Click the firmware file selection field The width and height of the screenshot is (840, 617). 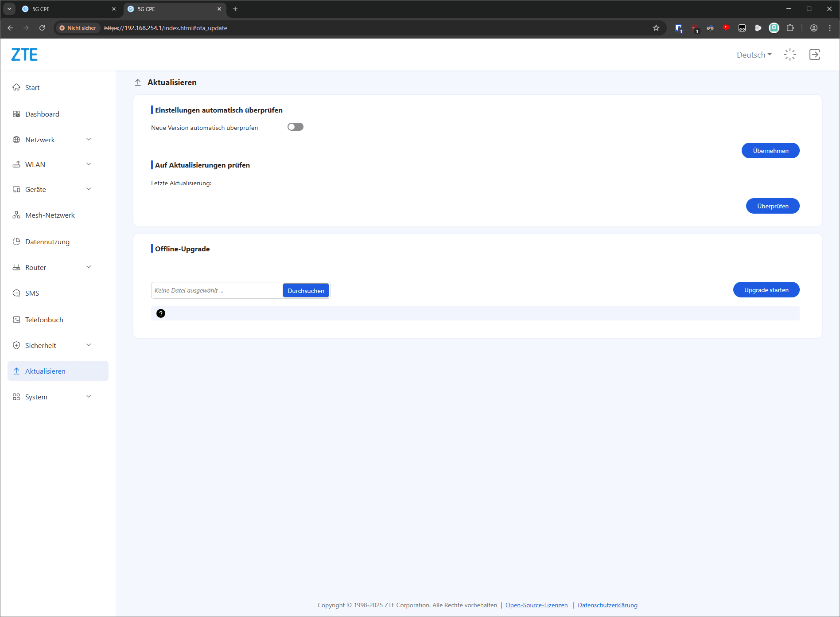click(x=217, y=290)
